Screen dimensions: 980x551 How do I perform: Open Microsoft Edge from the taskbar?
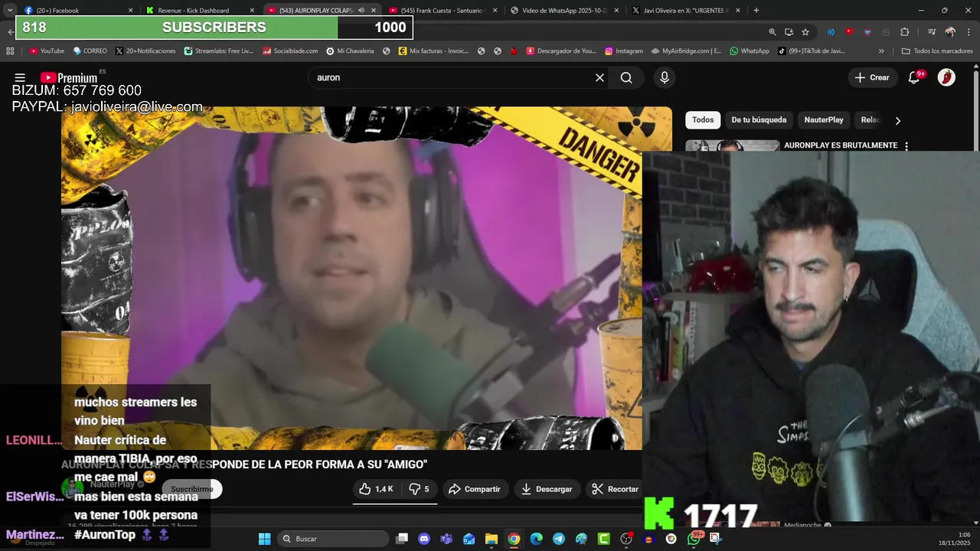[x=536, y=539]
